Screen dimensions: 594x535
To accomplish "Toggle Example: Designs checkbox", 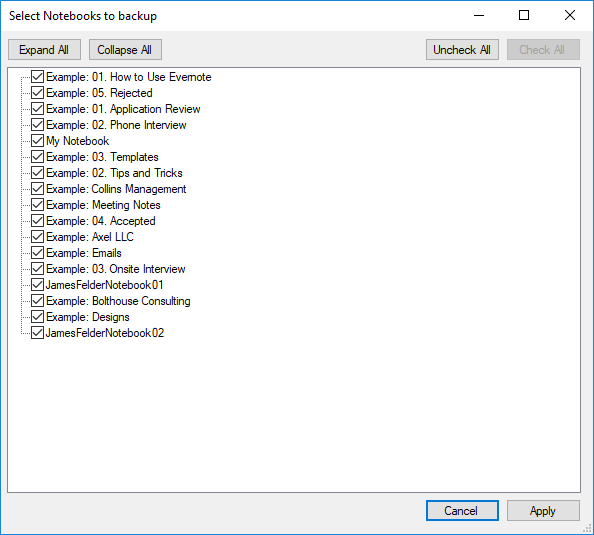I will 37,317.
